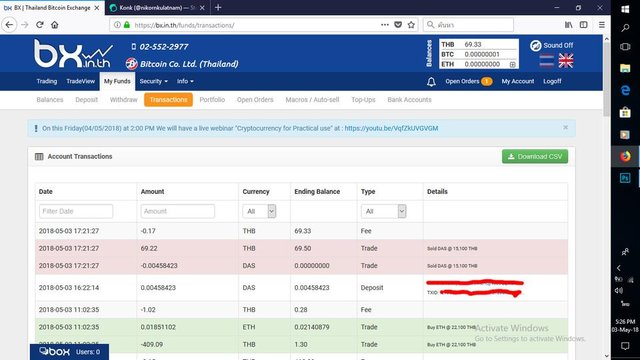The image size is (640, 360).
Task: Open new browser tab plus button
Action: (218, 7)
